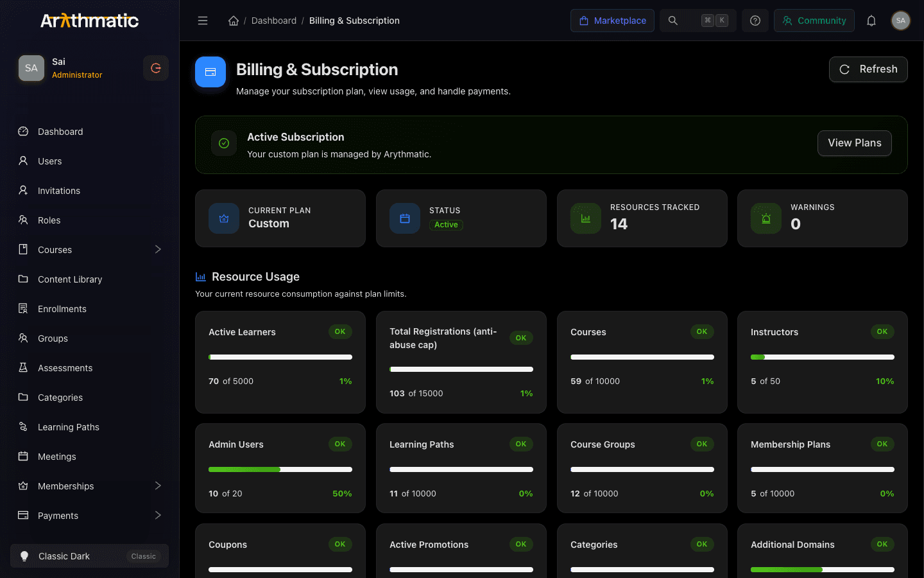Viewport: 924px width, 578px height.
Task: Click the OK badge on Active Learners card
Action: click(x=340, y=332)
